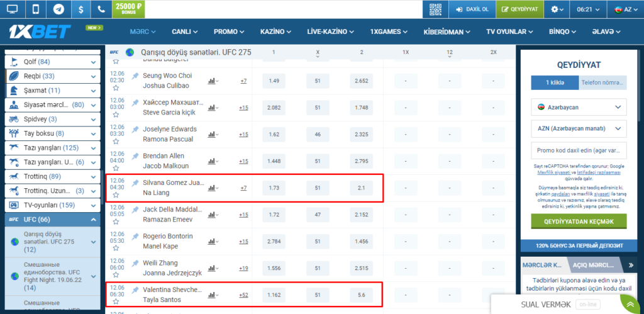Favorite the Joselyne Edwards match star

[116, 142]
